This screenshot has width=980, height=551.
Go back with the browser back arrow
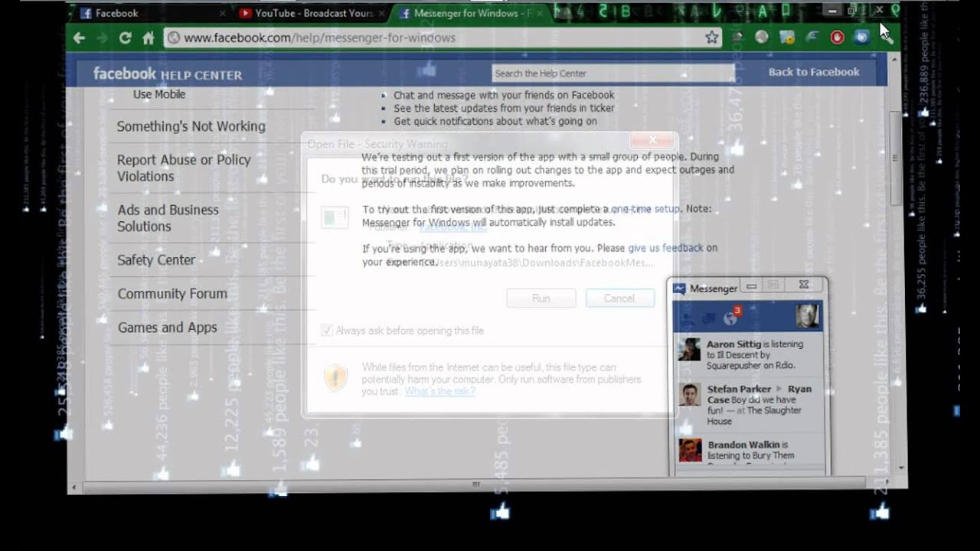80,37
